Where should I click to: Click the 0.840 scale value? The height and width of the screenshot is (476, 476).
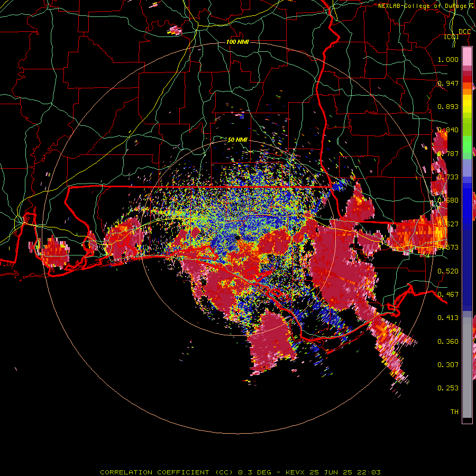point(448,130)
